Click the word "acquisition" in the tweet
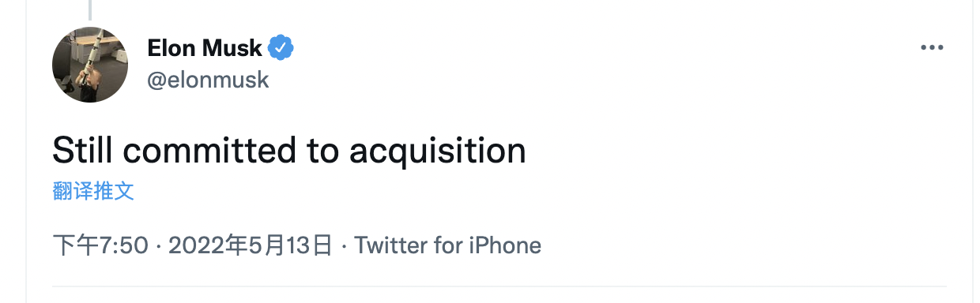Screen dimensions: 980x303 tap(438, 150)
